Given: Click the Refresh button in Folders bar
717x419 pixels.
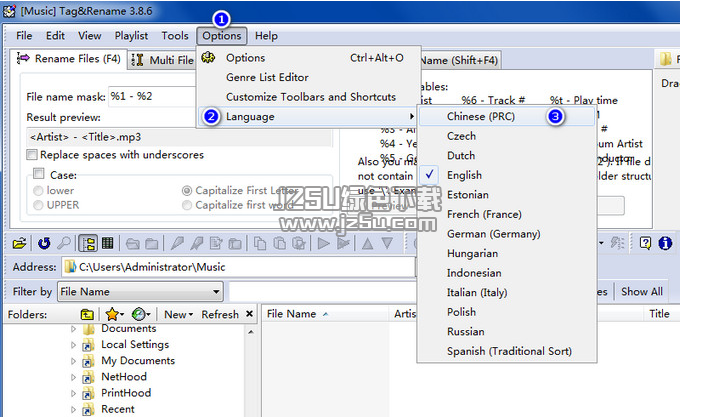Looking at the screenshot, I should pyautogui.click(x=220, y=314).
